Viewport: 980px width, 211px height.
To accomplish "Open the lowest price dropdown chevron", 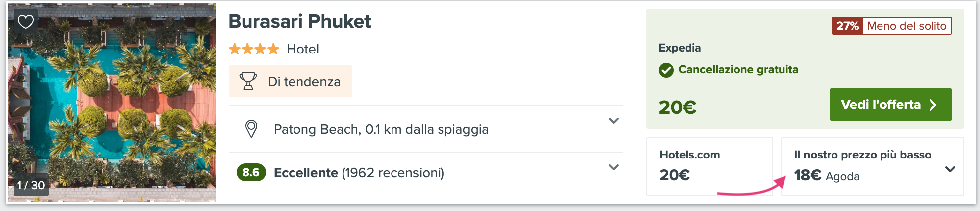I will (x=950, y=169).
